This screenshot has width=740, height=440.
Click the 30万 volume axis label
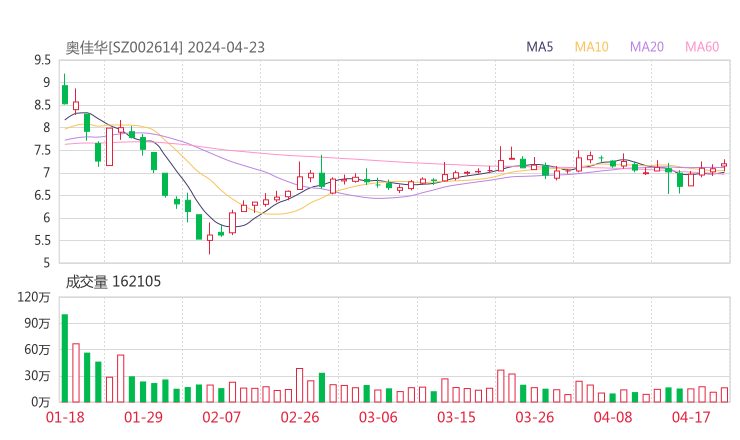tap(37, 376)
